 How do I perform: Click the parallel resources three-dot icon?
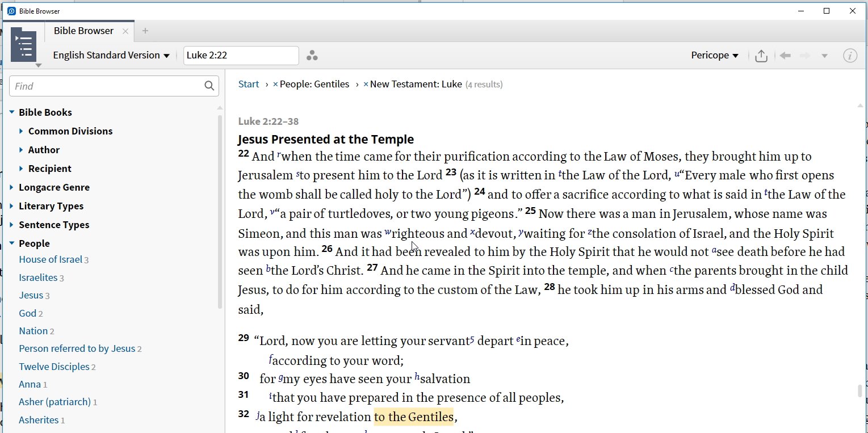[312, 56]
